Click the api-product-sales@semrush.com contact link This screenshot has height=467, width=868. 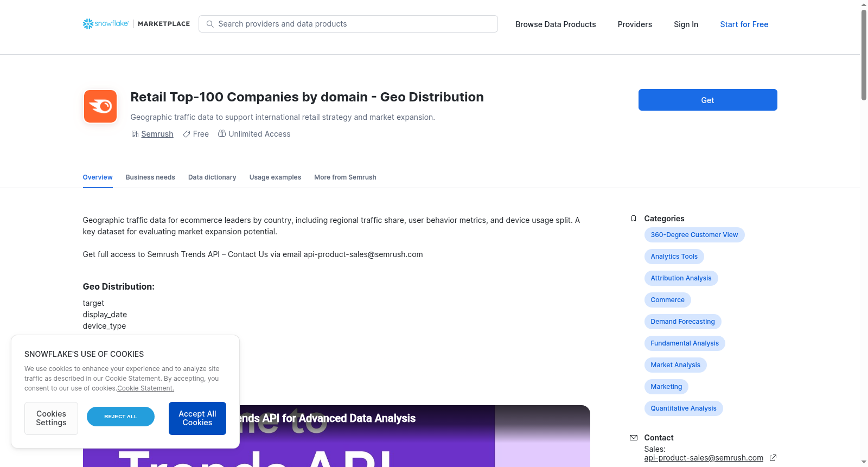pos(704,458)
